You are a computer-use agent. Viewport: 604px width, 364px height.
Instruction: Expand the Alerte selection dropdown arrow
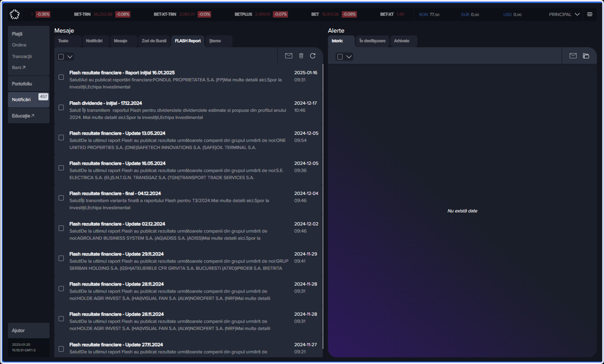coord(349,57)
